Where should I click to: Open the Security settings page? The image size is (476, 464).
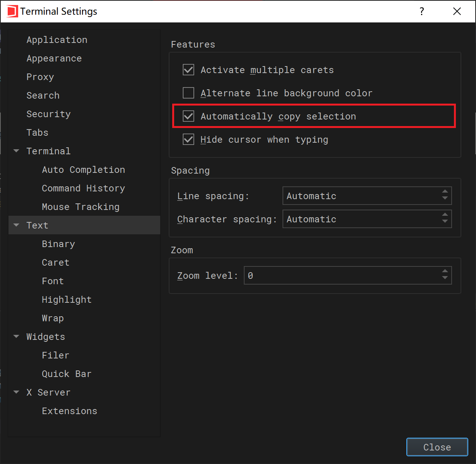tap(48, 114)
